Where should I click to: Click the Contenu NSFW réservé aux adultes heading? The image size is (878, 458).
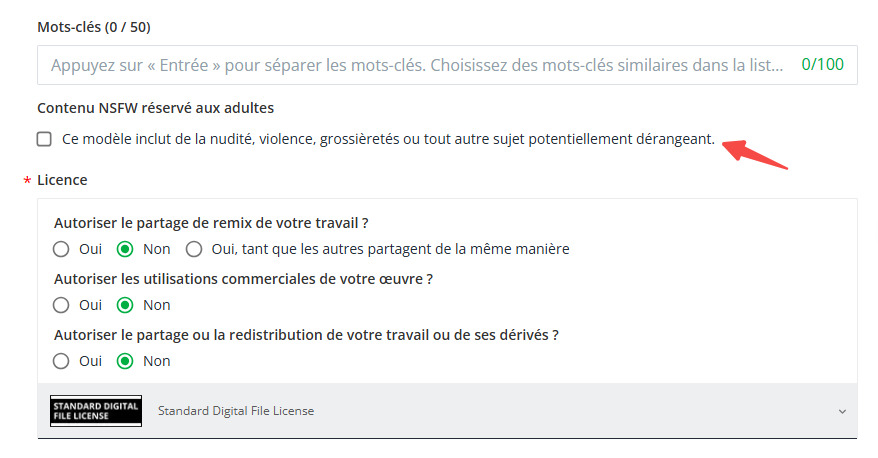[x=156, y=108]
